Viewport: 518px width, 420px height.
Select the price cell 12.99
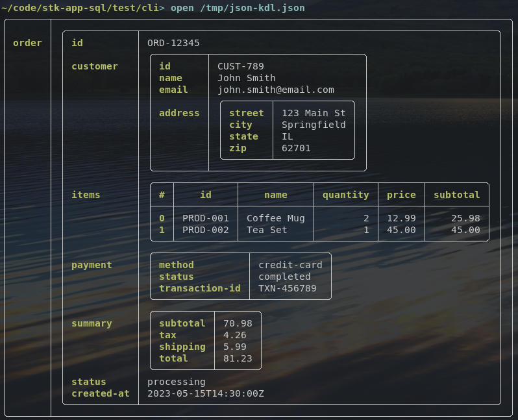coord(401,218)
